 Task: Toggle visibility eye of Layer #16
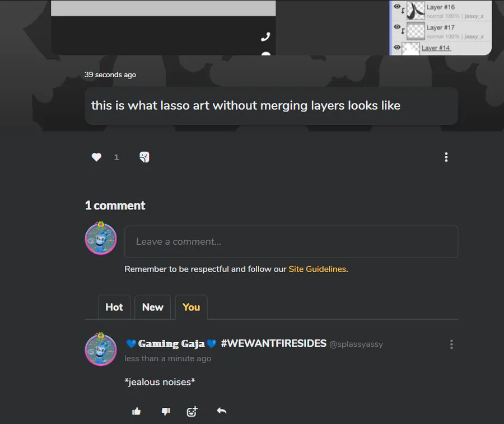pyautogui.click(x=397, y=6)
